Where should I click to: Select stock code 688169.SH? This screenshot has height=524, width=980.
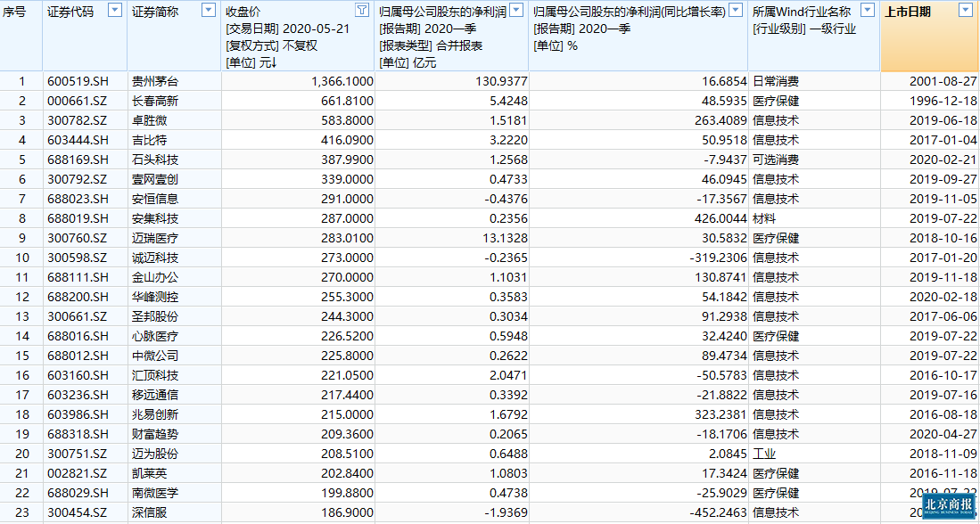[78, 160]
